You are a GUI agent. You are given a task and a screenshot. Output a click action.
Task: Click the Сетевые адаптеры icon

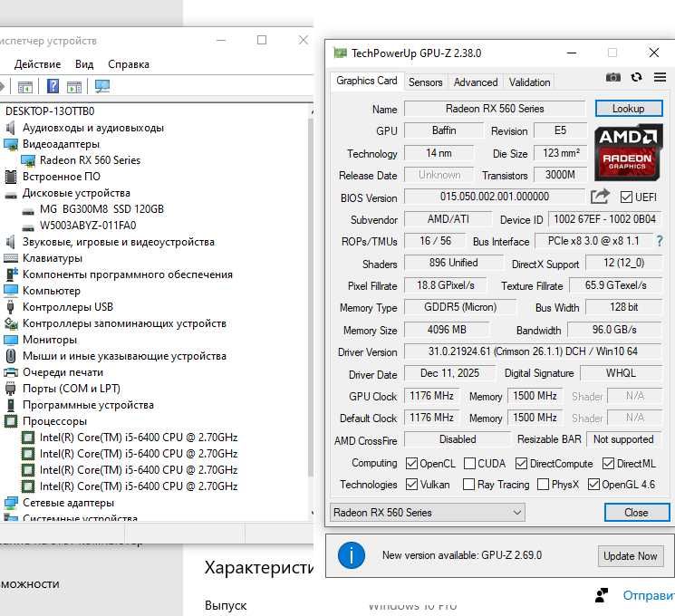click(11, 503)
